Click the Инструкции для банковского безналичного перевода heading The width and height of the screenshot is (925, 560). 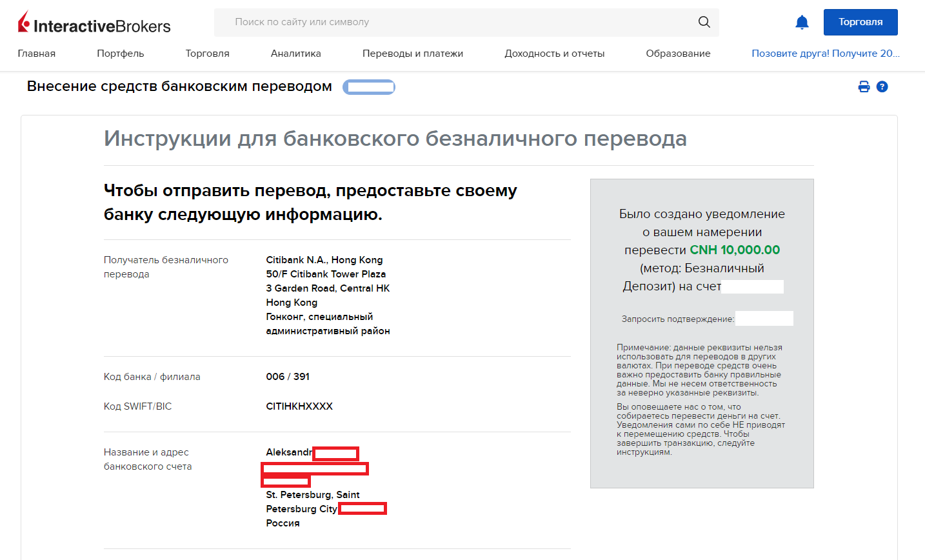pos(395,139)
